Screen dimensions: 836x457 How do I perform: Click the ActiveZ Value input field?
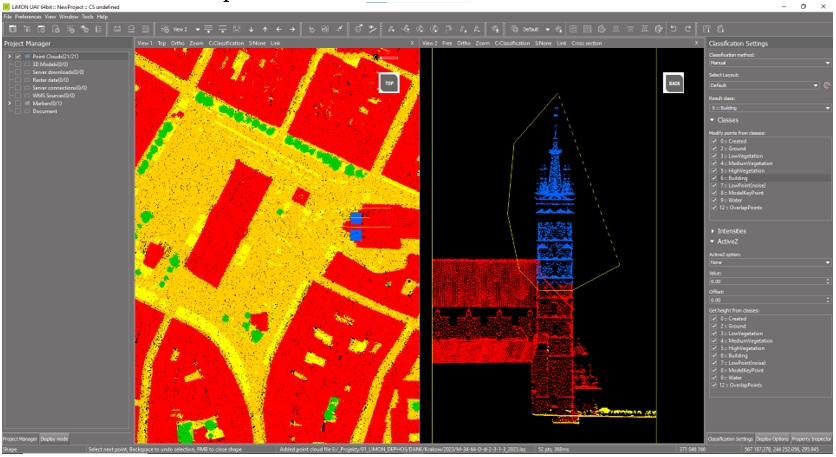click(x=765, y=281)
